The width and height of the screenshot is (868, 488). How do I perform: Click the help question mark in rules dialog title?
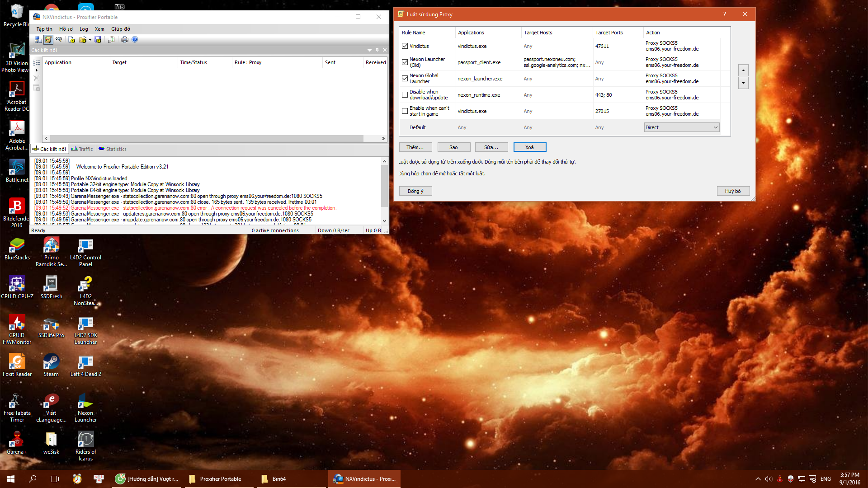724,14
